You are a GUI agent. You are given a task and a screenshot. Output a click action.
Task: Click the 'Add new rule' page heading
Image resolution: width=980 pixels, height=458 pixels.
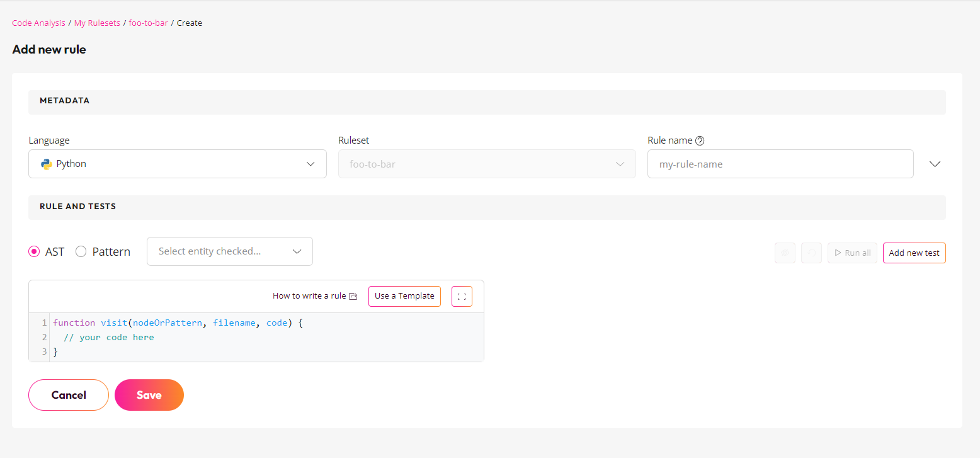click(49, 49)
